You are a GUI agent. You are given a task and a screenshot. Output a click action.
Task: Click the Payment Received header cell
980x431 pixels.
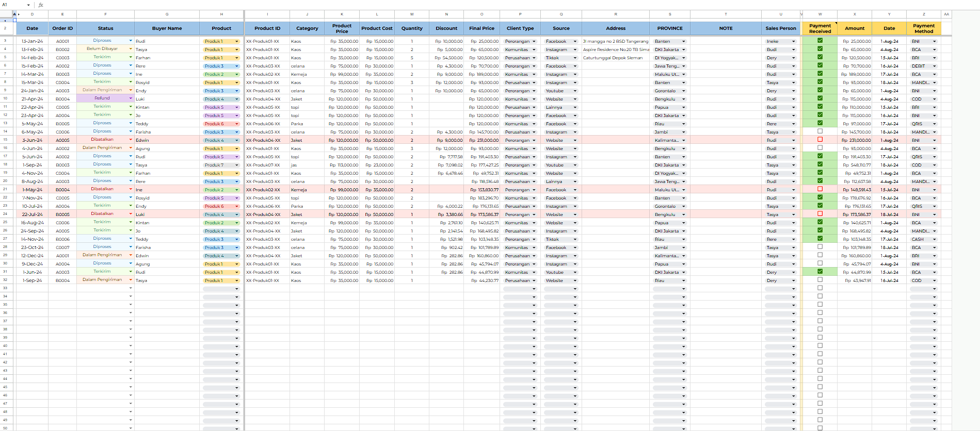820,28
